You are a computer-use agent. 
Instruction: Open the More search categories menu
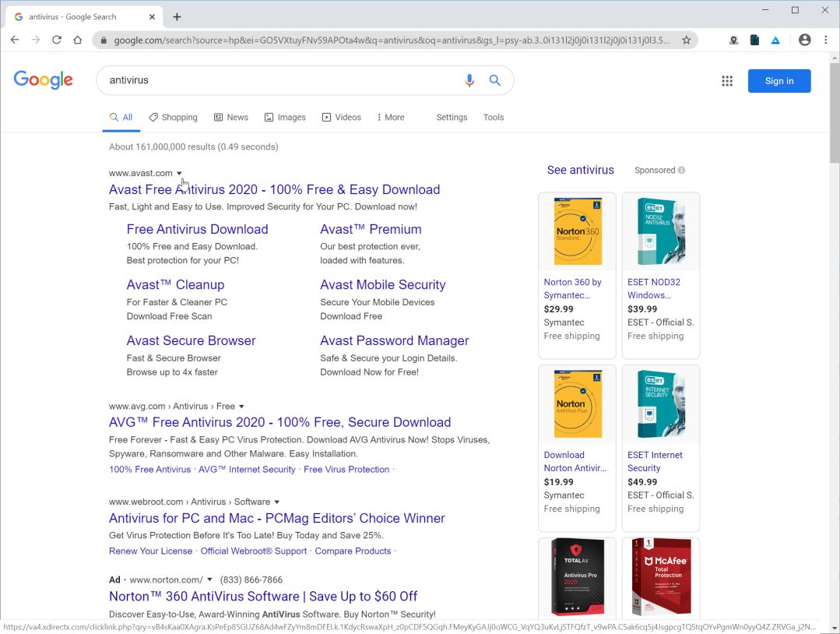391,118
